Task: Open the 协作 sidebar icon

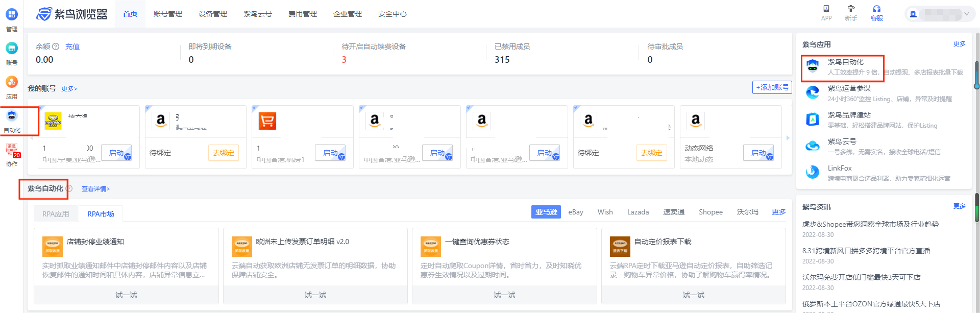Action: point(12,149)
